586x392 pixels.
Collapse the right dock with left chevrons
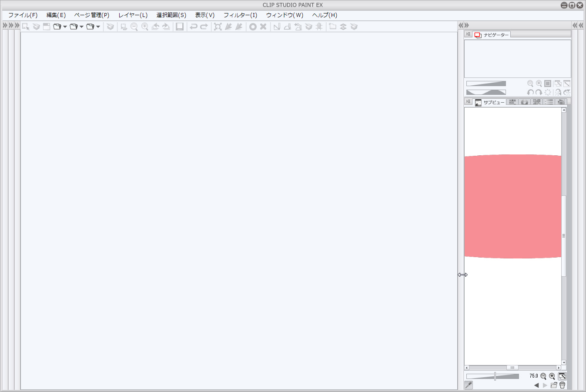(461, 26)
